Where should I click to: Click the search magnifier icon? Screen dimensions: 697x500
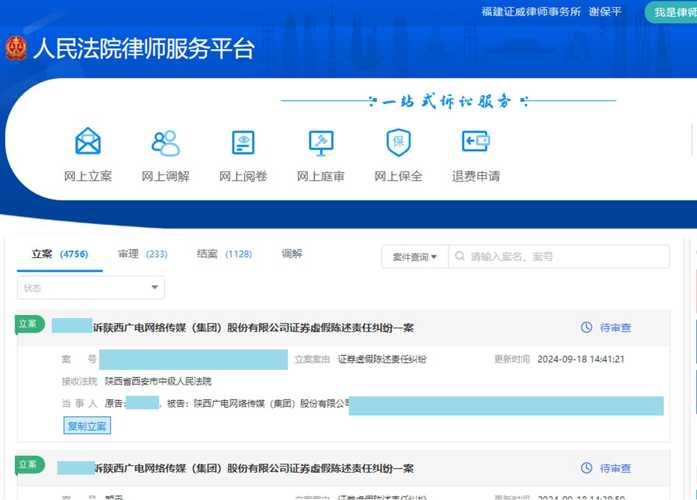click(460, 256)
